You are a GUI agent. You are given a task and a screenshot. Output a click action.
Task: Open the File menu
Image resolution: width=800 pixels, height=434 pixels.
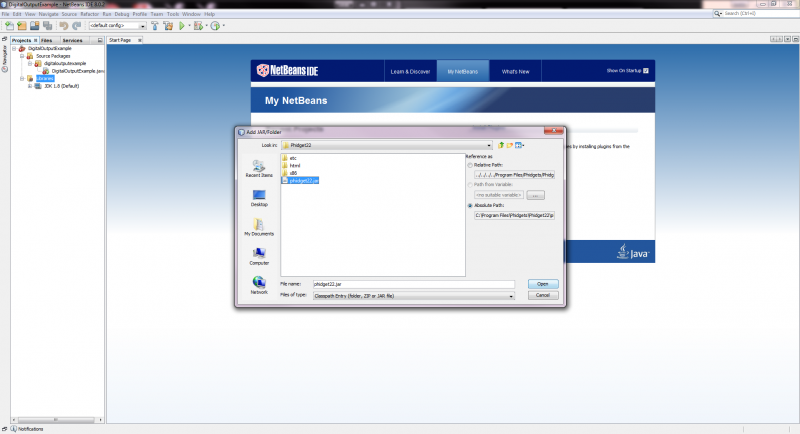point(5,14)
